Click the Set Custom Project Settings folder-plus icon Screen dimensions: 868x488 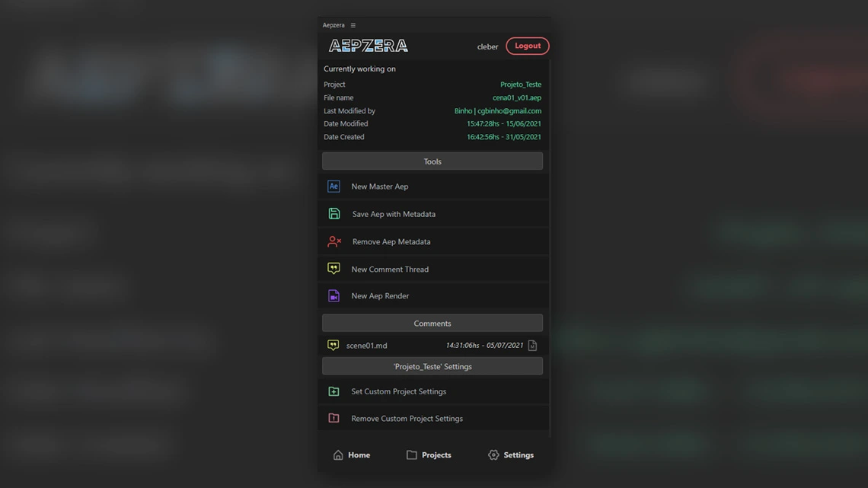pos(333,392)
